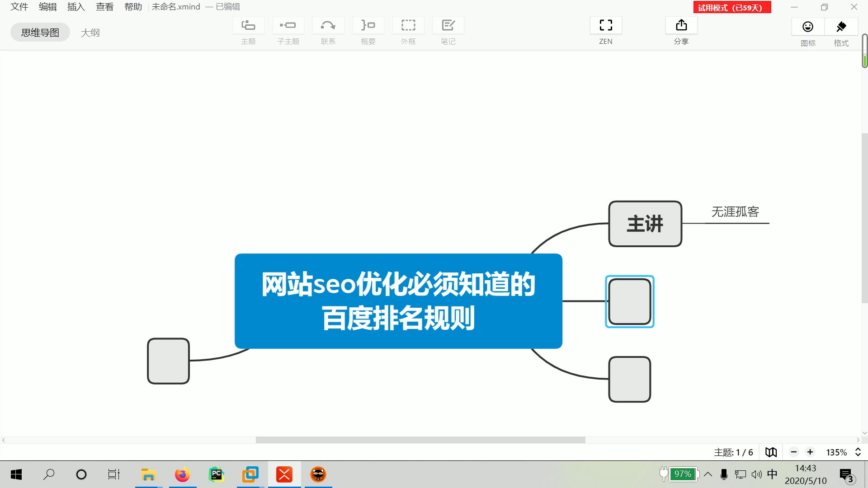Open the 帮助 menu

133,7
